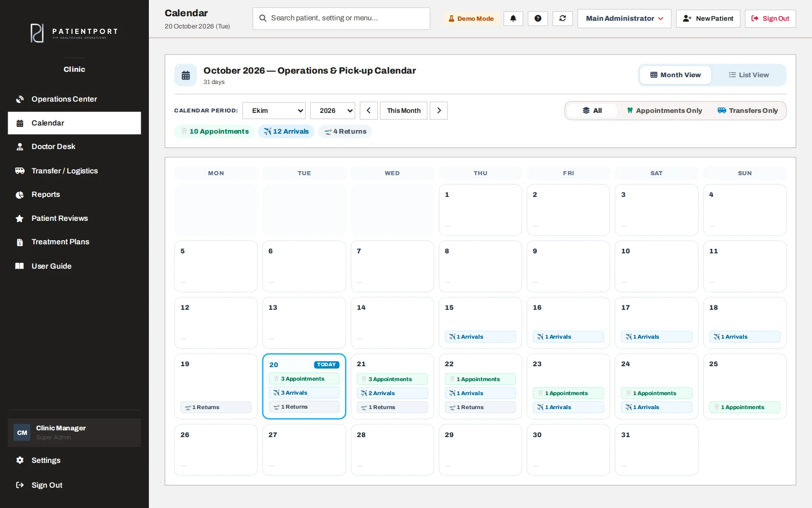Click the CM avatar badge
This screenshot has width=812, height=508.
[x=22, y=433]
